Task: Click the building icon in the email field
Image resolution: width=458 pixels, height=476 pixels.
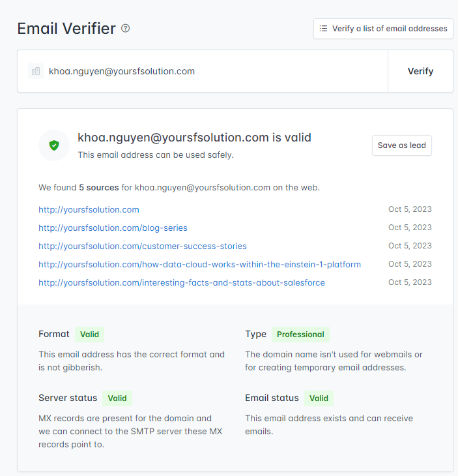Action: (36, 71)
